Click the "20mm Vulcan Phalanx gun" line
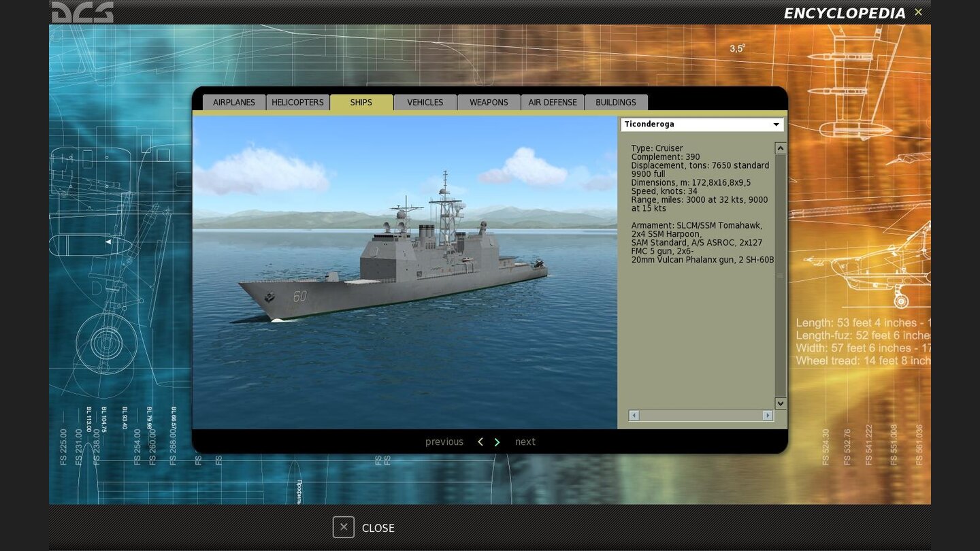 [x=703, y=260]
